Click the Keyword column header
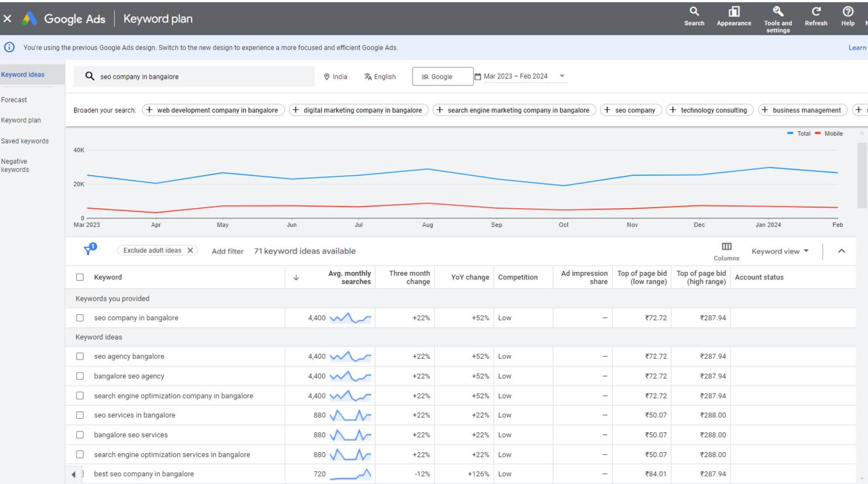This screenshot has width=868, height=484. pyautogui.click(x=108, y=278)
